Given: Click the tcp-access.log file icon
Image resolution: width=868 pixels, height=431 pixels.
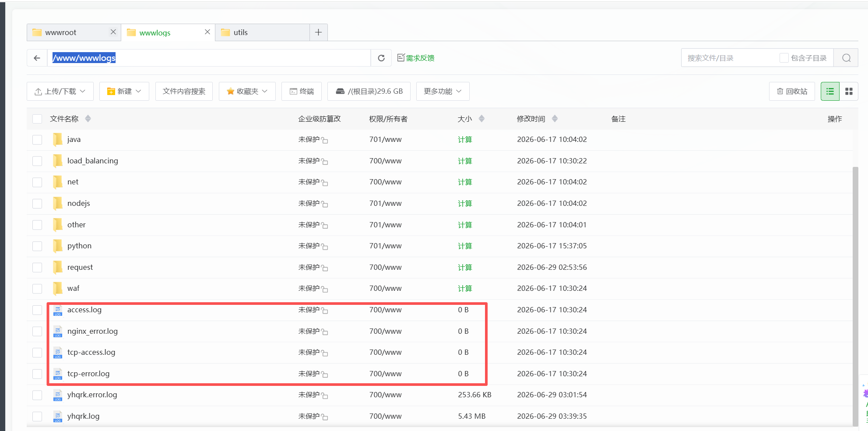Looking at the screenshot, I should tap(58, 353).
